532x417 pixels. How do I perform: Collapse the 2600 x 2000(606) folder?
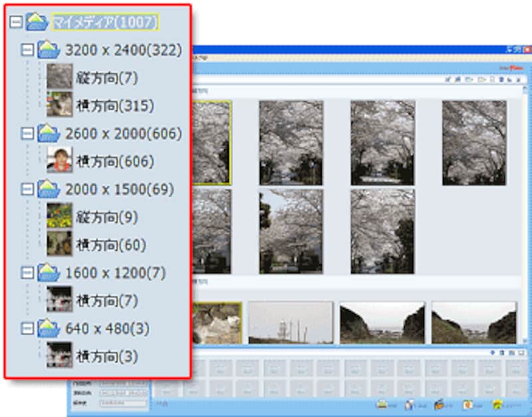coord(28,134)
